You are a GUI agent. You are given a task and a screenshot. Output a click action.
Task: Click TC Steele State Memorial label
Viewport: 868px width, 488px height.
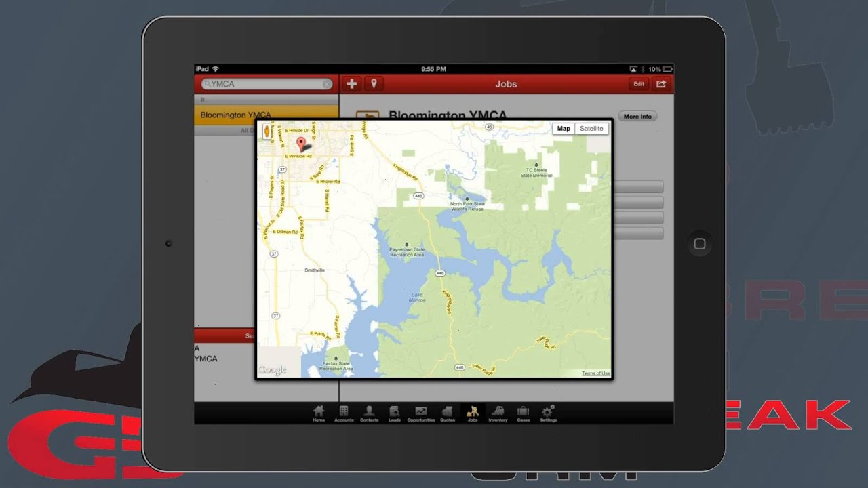(536, 172)
